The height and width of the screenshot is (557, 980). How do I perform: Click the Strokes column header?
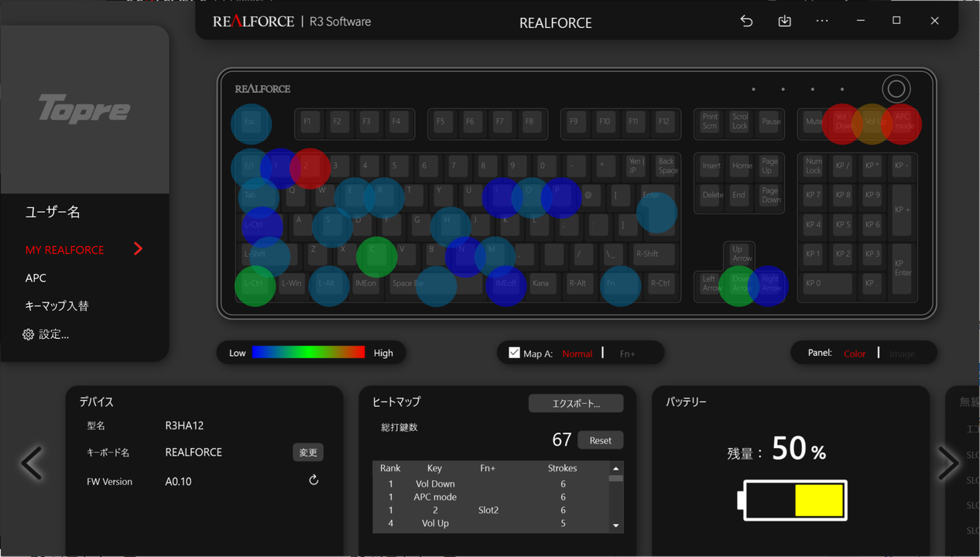pos(563,468)
